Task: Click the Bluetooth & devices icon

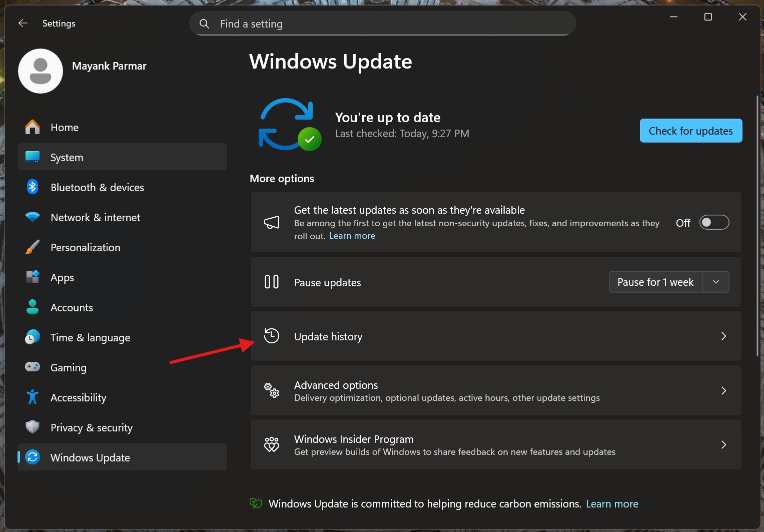Action: [x=32, y=187]
